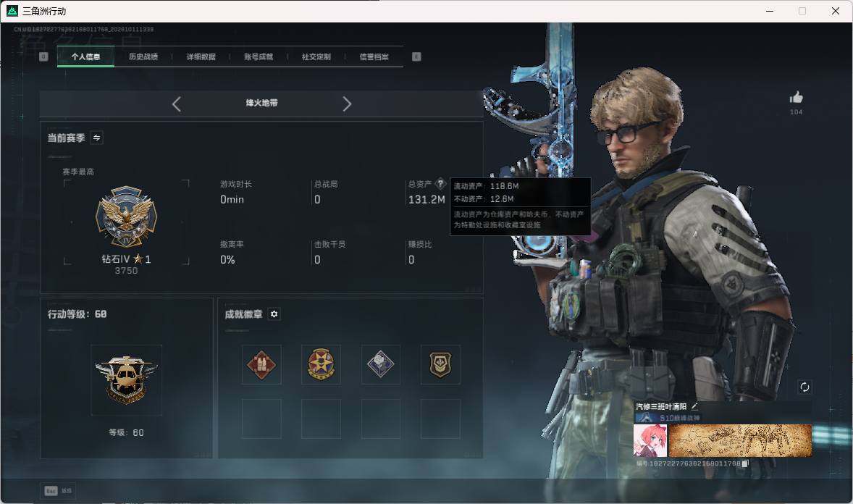The height and width of the screenshot is (504, 853).
Task: Go to the 社交定制 tab
Action: 316,56
